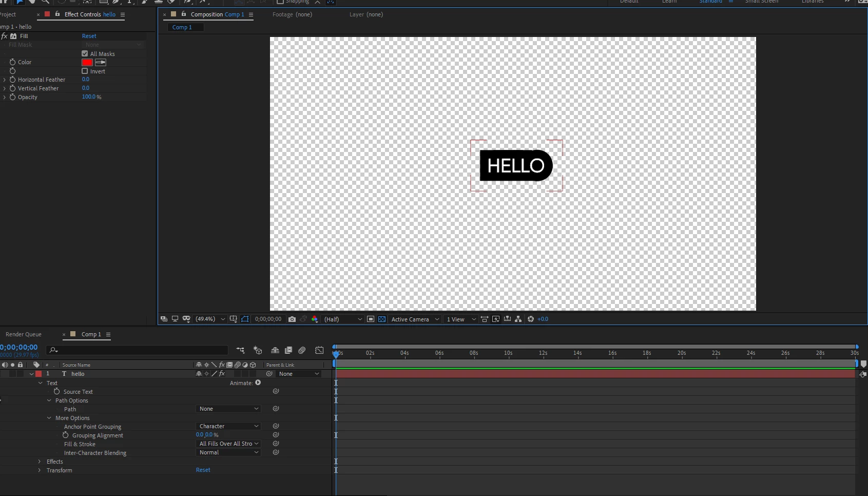This screenshot has height=496, width=868.
Task: Click the Fast Previews lightning icon
Action: (496, 319)
